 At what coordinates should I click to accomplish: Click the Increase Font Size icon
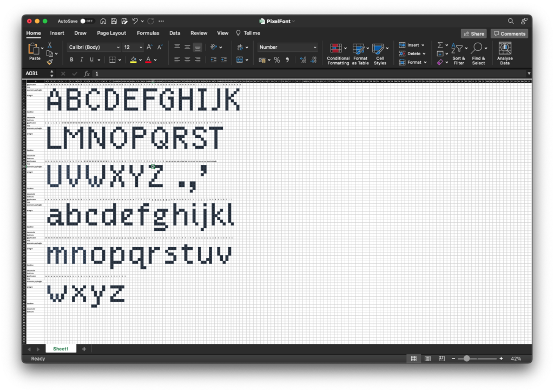(149, 47)
